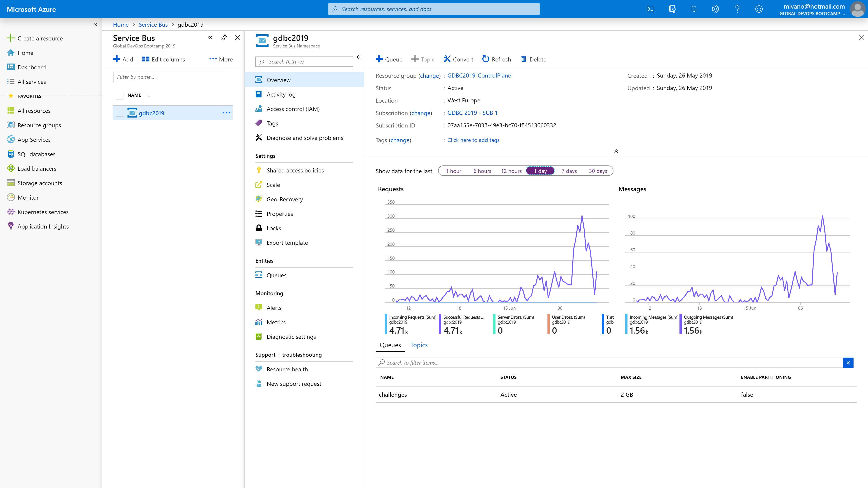Open Shared access policies settings
868x488 pixels.
pyautogui.click(x=295, y=170)
